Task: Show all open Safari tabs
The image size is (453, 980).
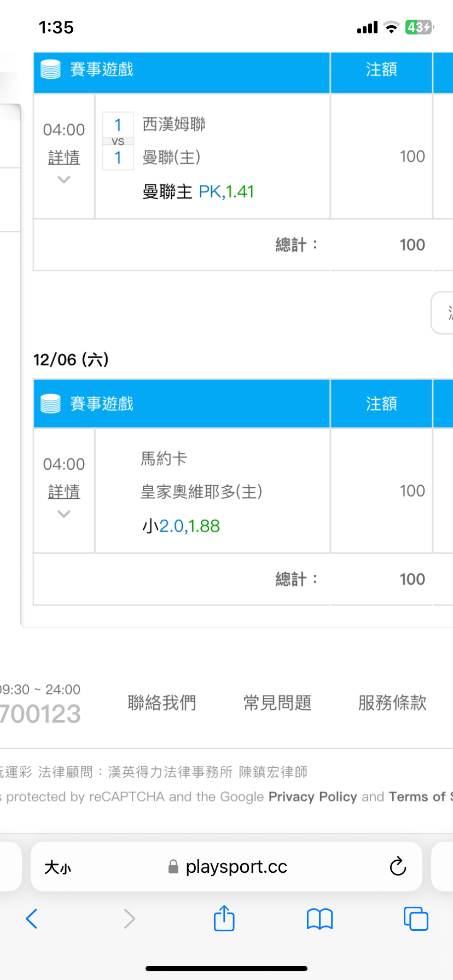Action: coord(415,918)
